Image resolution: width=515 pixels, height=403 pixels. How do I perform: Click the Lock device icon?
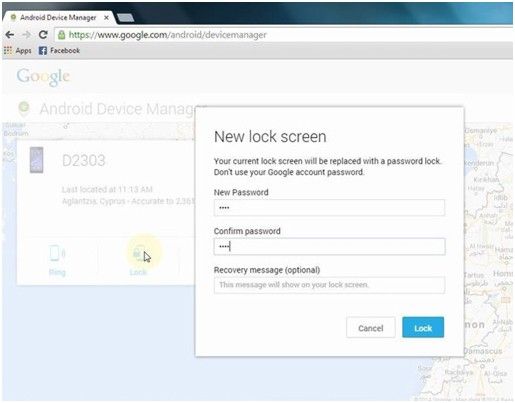[x=138, y=253]
